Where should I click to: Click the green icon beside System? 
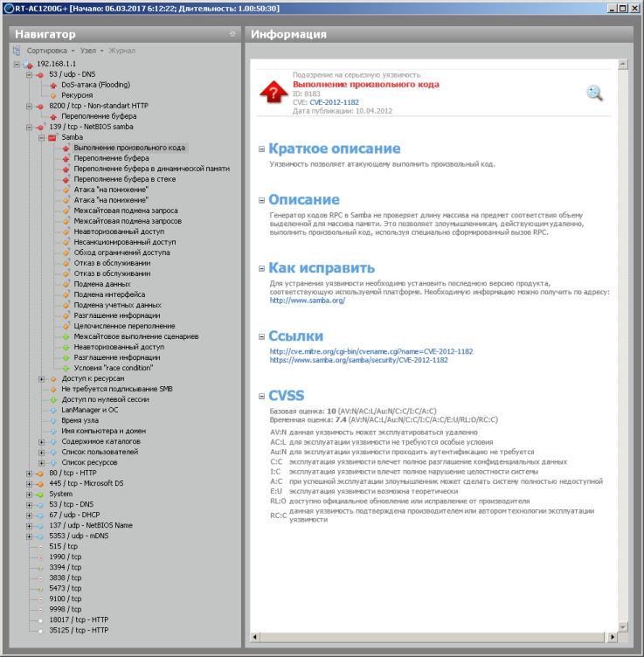pyautogui.click(x=40, y=494)
